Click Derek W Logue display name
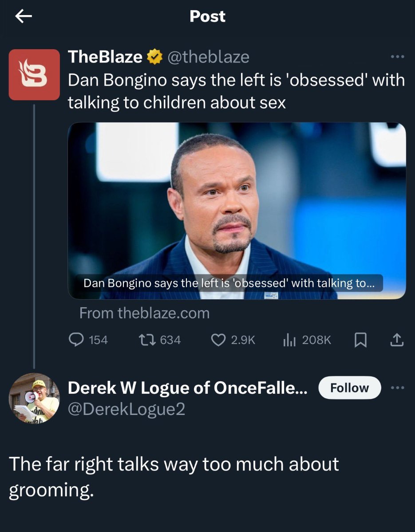This screenshot has height=532, width=415. pyautogui.click(x=187, y=388)
